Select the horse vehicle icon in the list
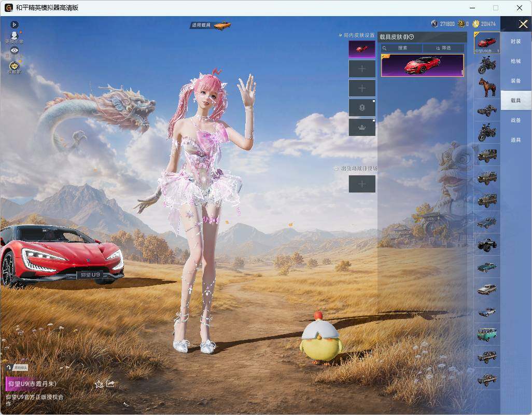This screenshot has height=415, width=532. tap(487, 87)
